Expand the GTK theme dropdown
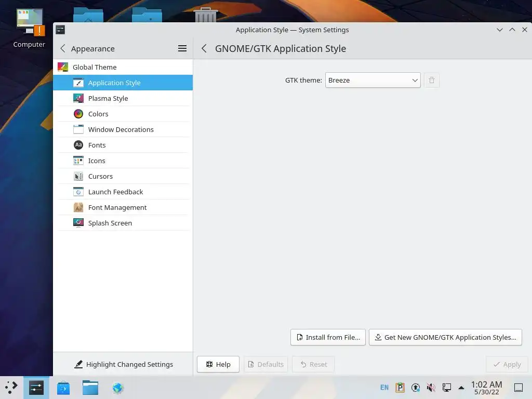 (373, 81)
